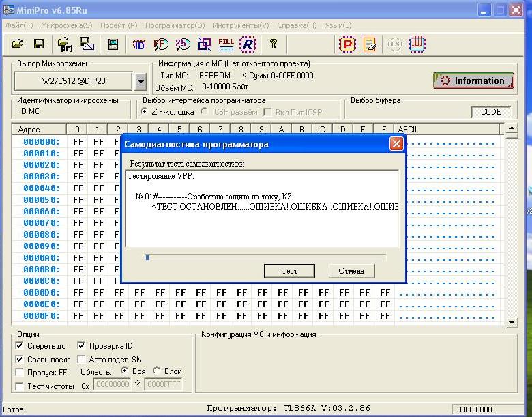Select the Вся area radio button

pos(125,371)
